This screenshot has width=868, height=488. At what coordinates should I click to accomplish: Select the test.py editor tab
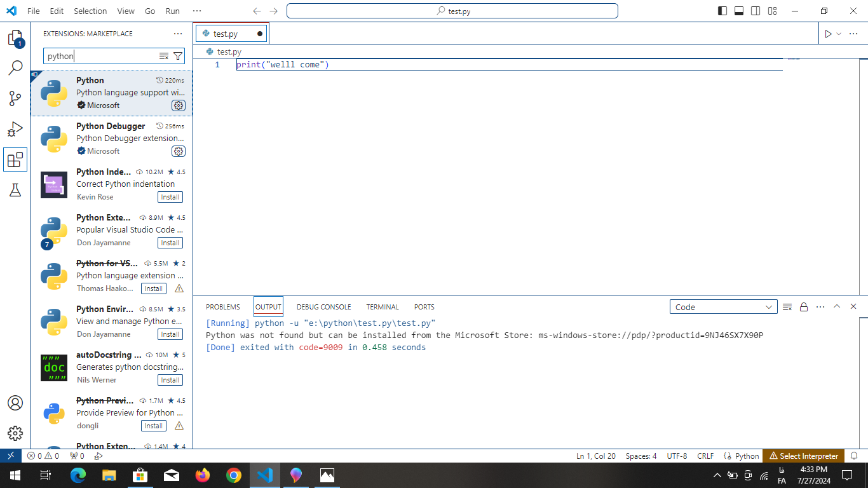pyautogui.click(x=231, y=34)
